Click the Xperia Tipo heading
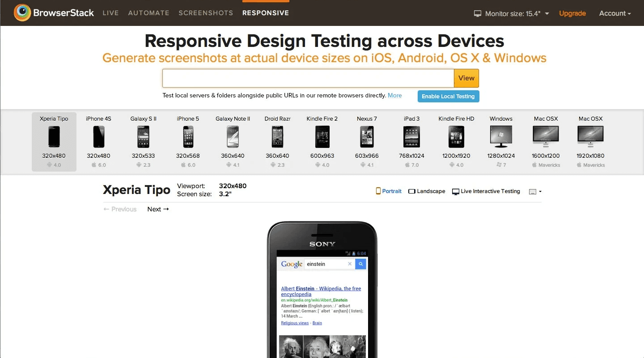The height and width of the screenshot is (358, 644). (136, 190)
